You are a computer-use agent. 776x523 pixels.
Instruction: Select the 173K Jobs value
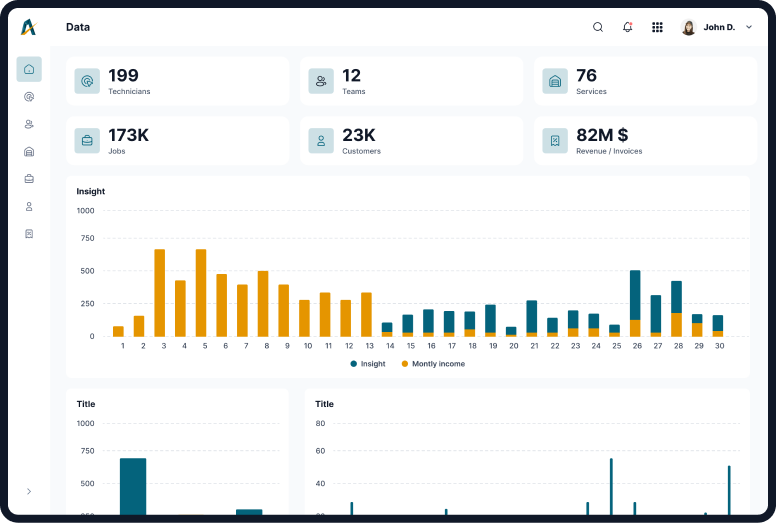(x=128, y=135)
